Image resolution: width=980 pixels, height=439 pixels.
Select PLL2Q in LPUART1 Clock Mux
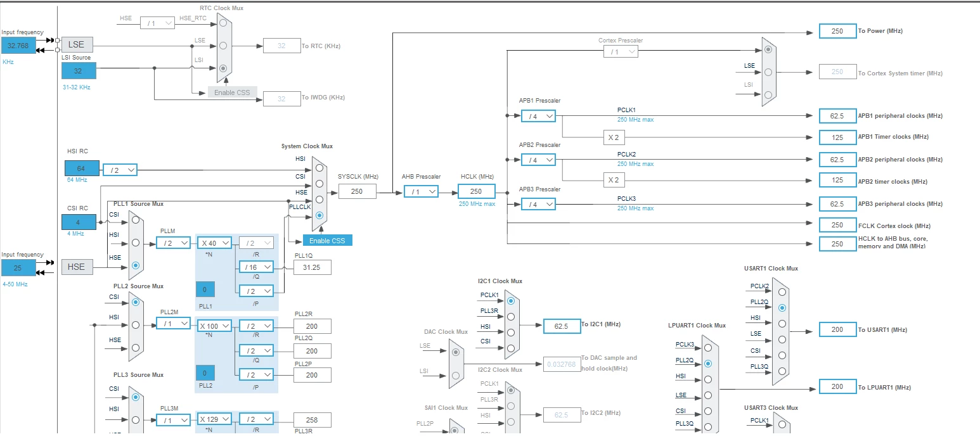[707, 364]
